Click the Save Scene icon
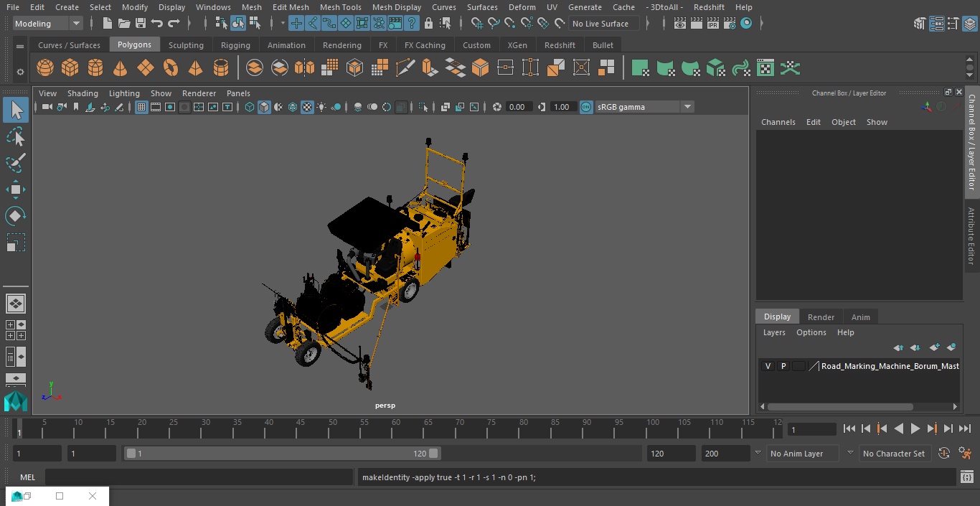980x506 pixels. [141, 24]
